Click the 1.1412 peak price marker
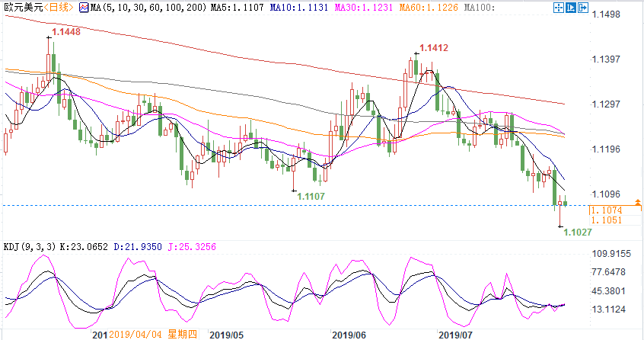 [x=432, y=48]
